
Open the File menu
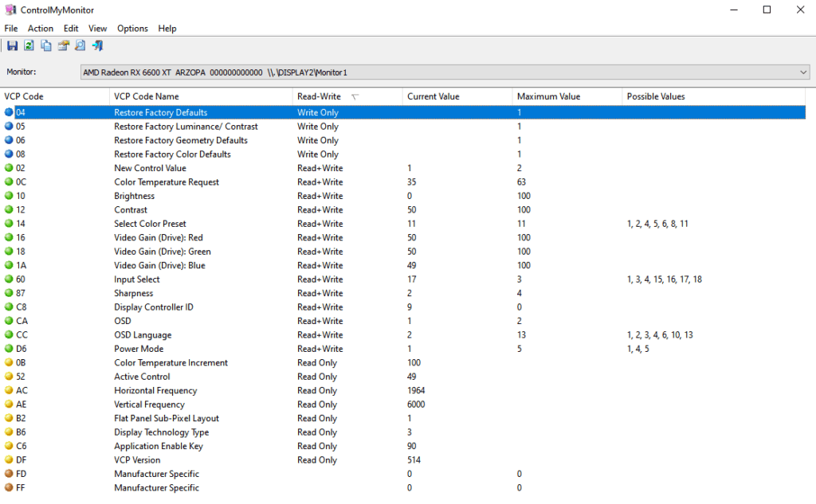tap(11, 28)
